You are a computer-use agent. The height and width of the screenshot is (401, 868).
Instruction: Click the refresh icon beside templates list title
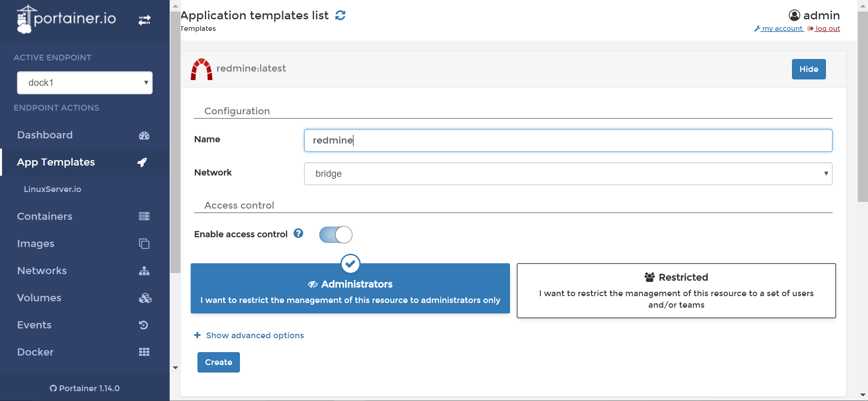340,15
